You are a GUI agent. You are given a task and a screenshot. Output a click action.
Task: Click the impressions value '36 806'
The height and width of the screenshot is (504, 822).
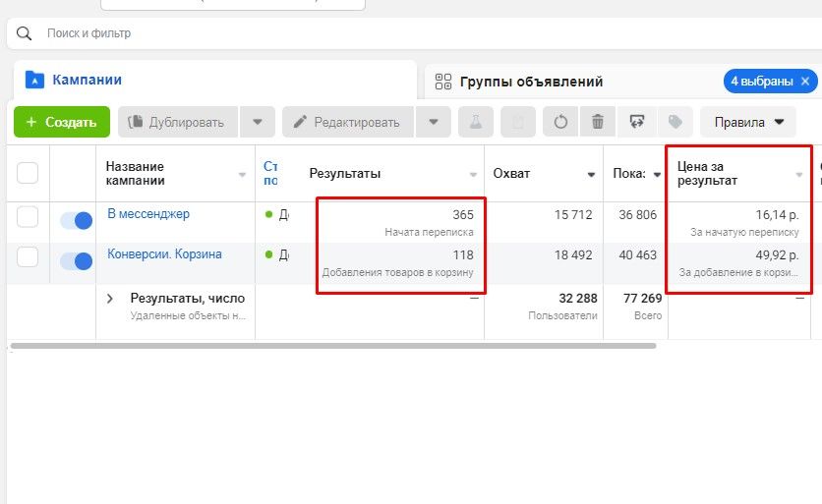(637, 215)
